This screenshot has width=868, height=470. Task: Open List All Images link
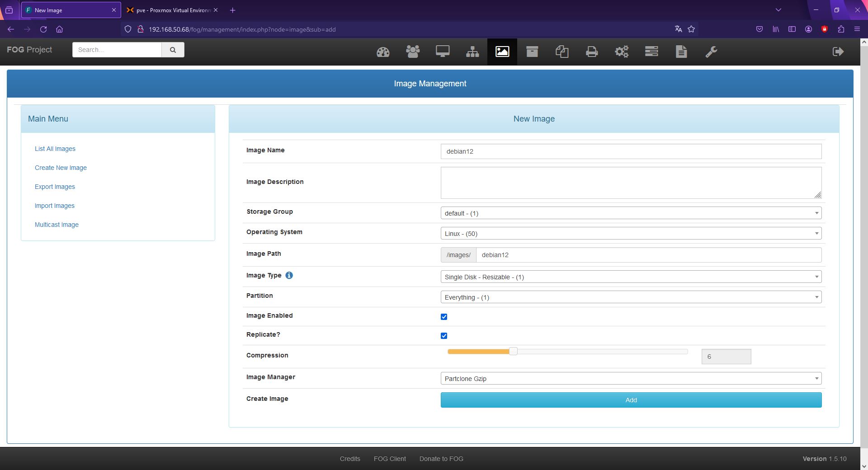[55, 149]
